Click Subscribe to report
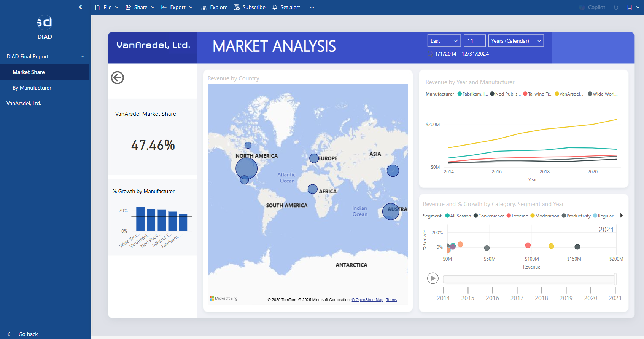644x339 pixels. click(x=250, y=7)
